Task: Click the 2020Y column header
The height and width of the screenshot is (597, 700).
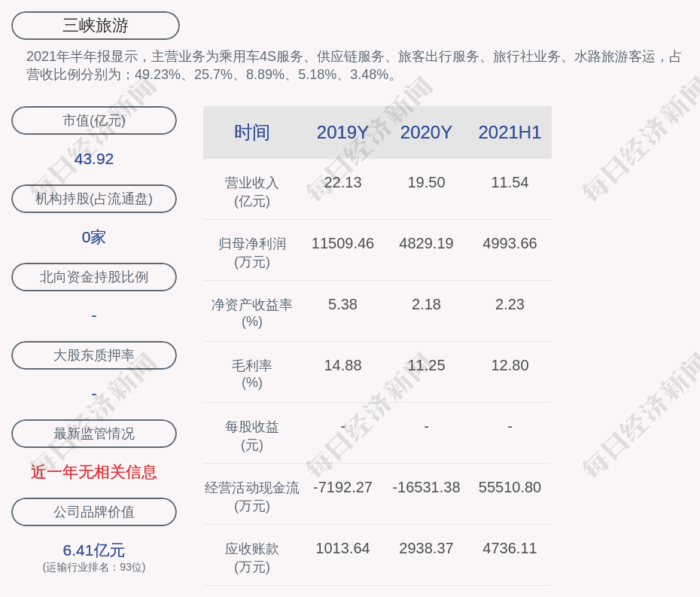Action: pos(426,132)
